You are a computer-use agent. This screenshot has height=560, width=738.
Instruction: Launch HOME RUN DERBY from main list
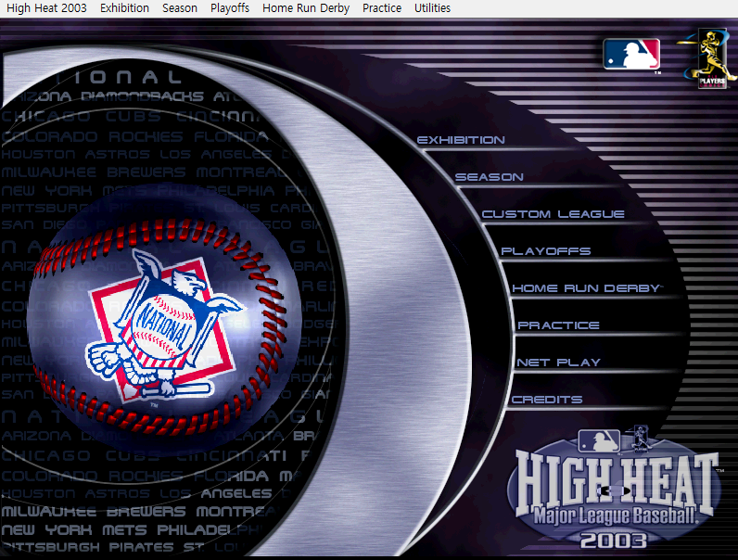(587, 288)
